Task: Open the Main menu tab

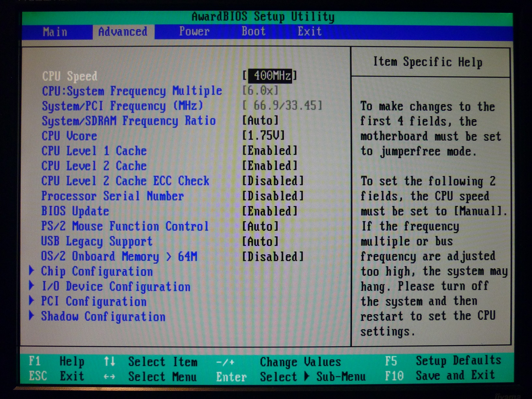Action: 55,32
